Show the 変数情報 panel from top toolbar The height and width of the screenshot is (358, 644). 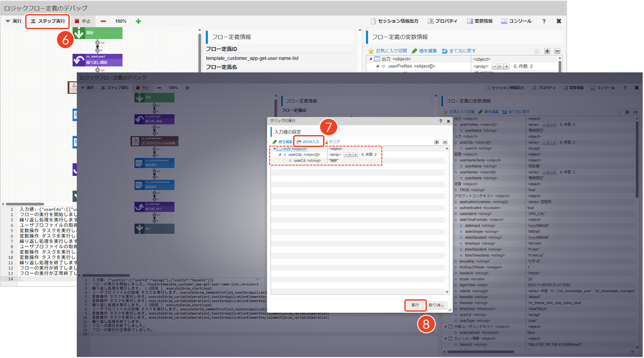click(x=478, y=21)
